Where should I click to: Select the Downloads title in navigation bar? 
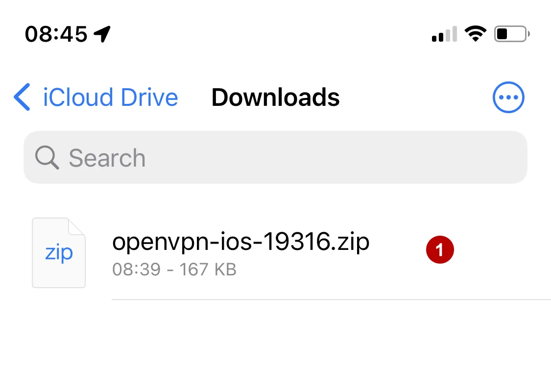[275, 97]
